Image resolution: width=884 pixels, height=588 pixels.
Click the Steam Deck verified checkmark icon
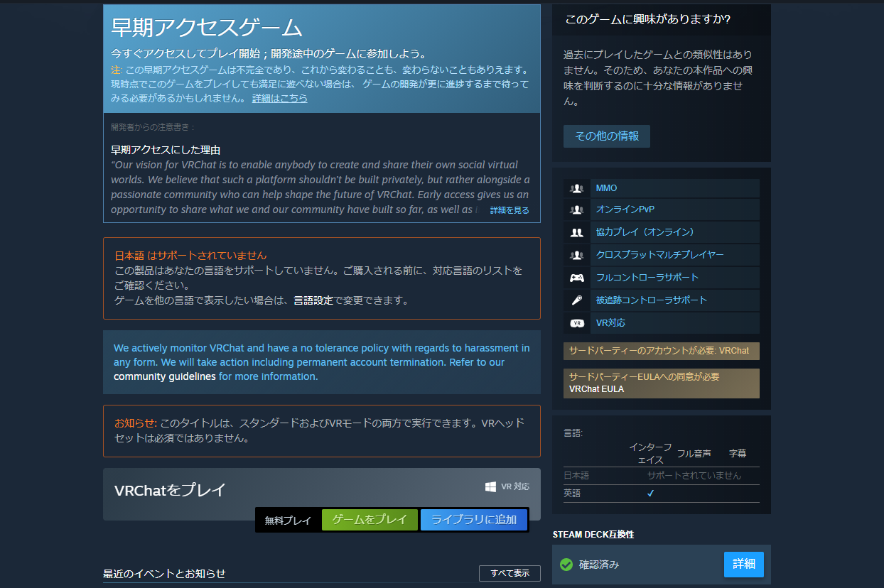[x=566, y=565]
